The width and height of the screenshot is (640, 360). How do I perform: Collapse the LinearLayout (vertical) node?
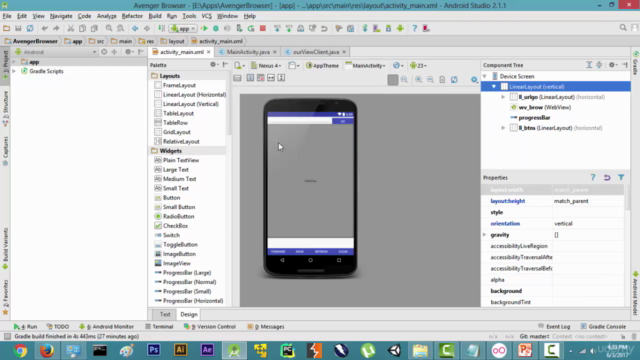(494, 87)
